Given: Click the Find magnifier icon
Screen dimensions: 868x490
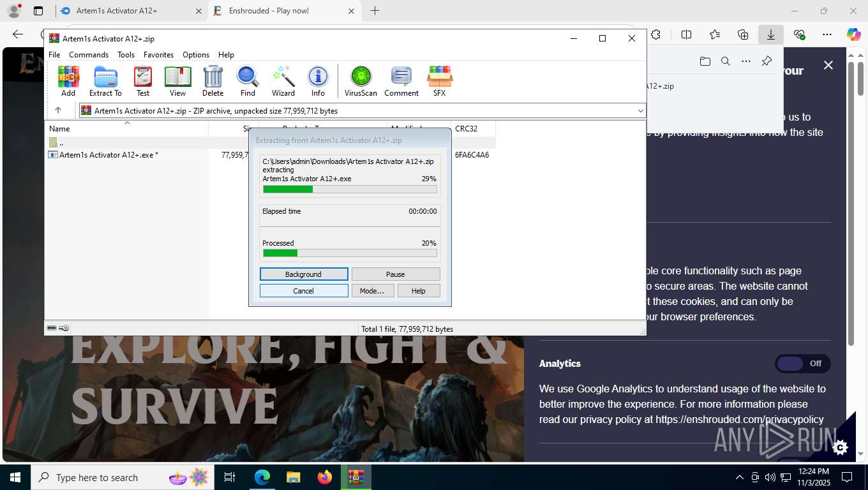Looking at the screenshot, I should (x=248, y=81).
